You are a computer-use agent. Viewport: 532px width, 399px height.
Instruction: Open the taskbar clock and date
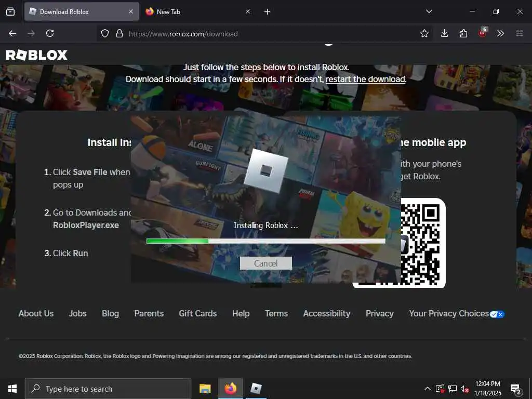pos(487,389)
